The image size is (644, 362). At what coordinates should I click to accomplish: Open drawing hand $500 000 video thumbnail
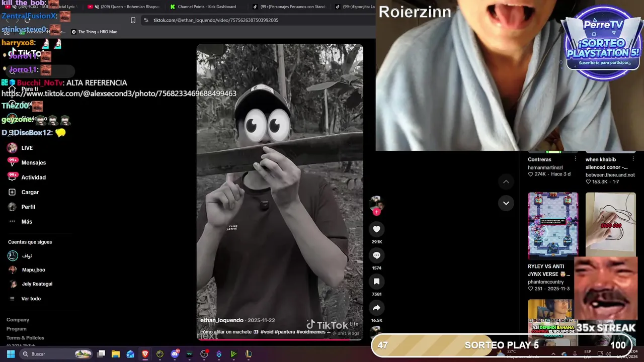coord(611,225)
